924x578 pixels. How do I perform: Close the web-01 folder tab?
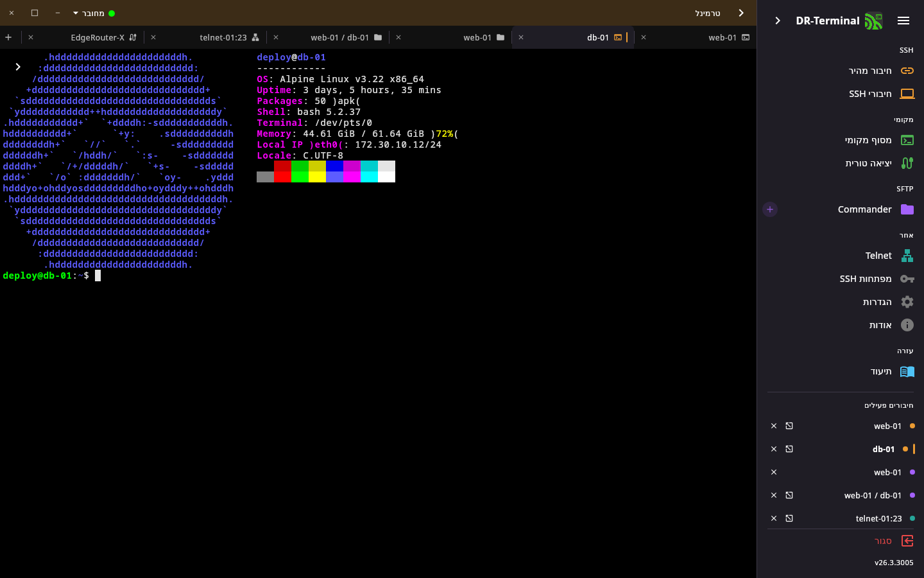click(398, 37)
